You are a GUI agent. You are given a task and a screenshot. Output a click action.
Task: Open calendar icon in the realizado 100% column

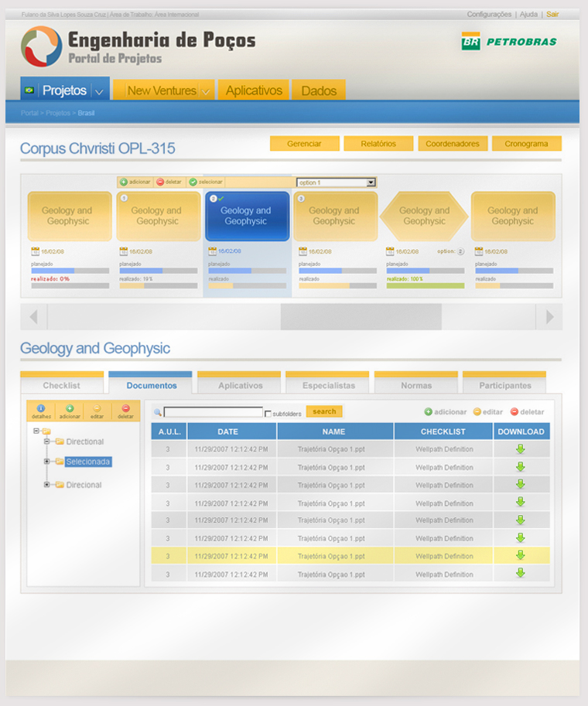[x=390, y=251]
